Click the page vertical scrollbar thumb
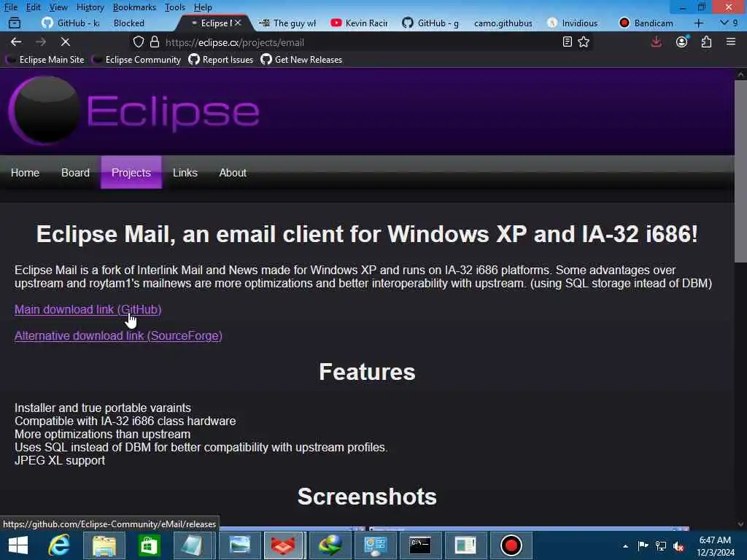747x560 pixels. tap(740, 171)
